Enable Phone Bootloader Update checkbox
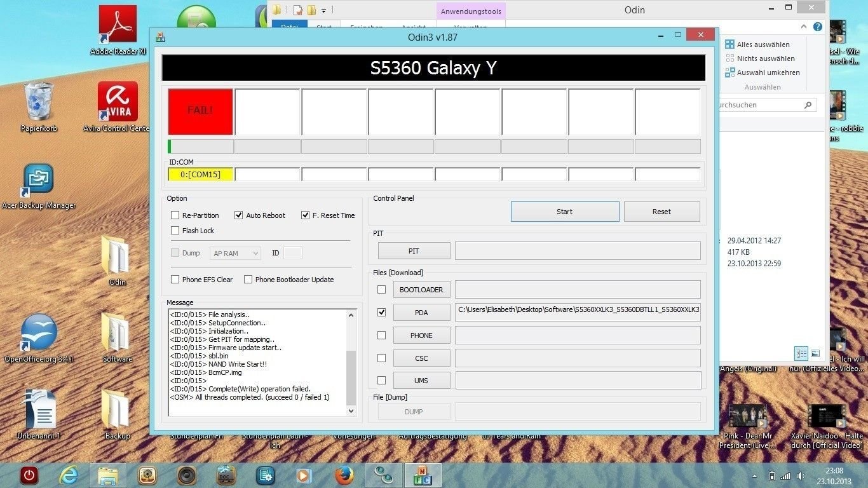Viewport: 868px width, 488px height. [x=248, y=280]
